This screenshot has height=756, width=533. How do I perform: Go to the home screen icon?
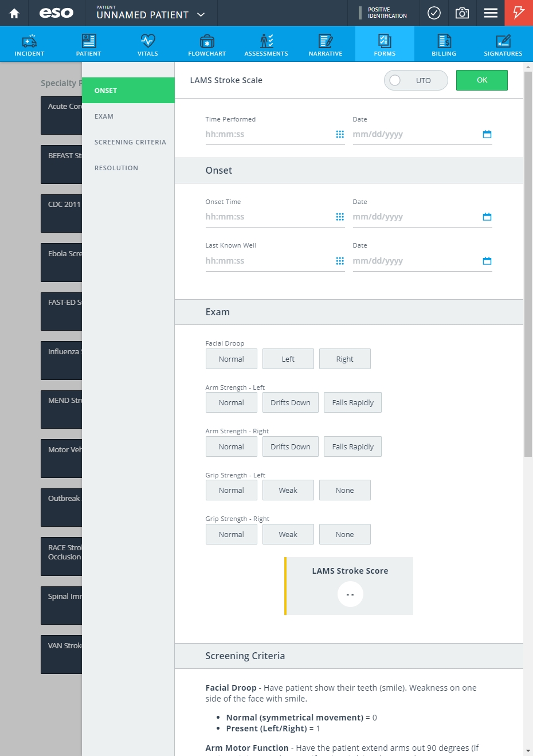pos(14,13)
